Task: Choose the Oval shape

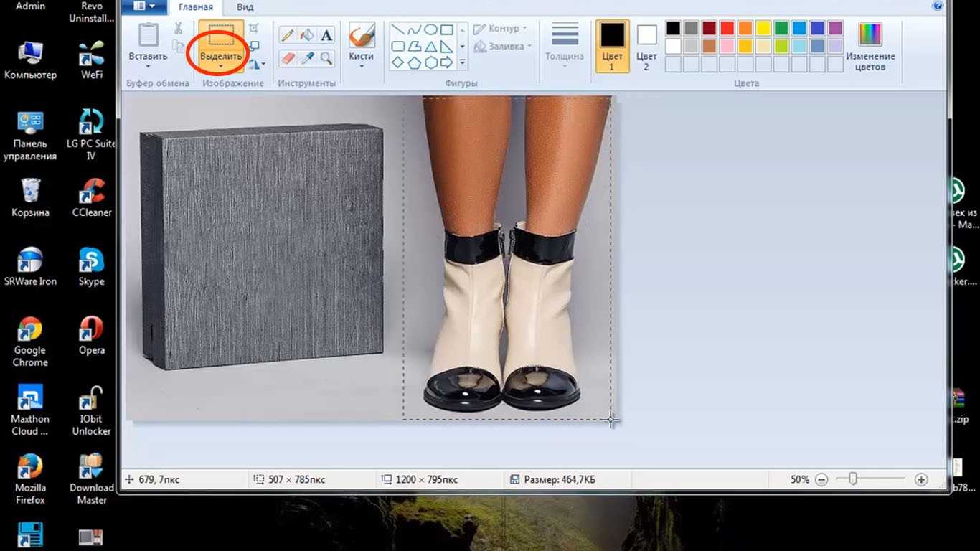Action: 430,30
